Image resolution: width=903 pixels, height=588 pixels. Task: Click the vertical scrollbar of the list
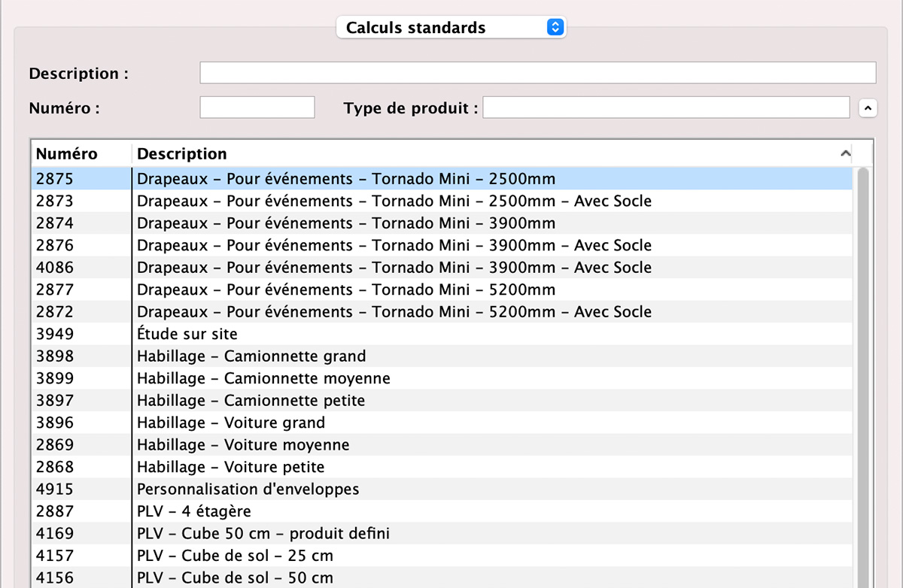tap(862, 376)
